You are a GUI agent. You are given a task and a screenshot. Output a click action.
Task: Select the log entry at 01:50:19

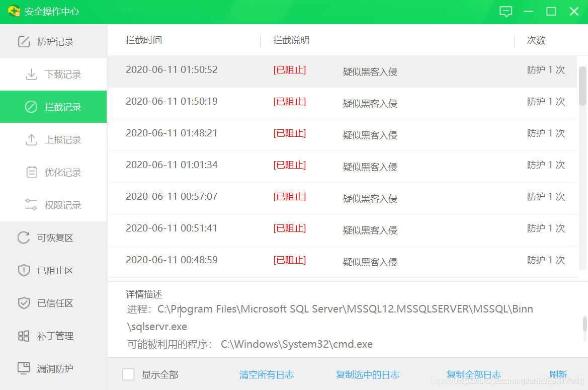(x=343, y=103)
